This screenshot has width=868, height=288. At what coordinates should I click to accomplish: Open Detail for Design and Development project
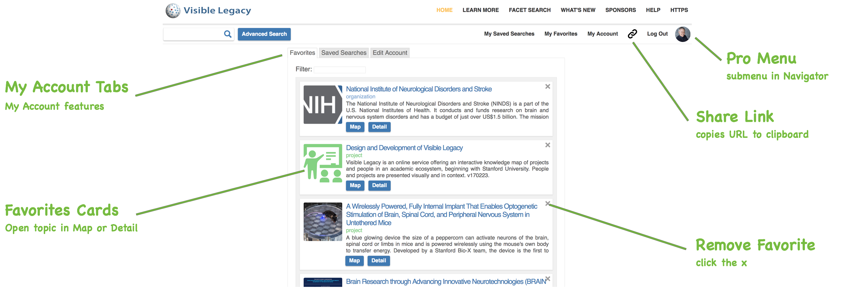click(x=379, y=185)
